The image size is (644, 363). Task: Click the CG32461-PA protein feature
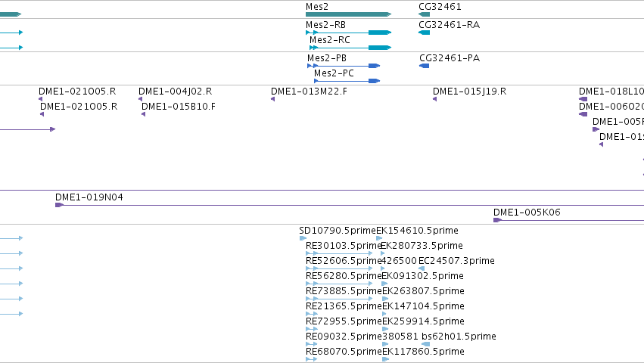click(425, 66)
